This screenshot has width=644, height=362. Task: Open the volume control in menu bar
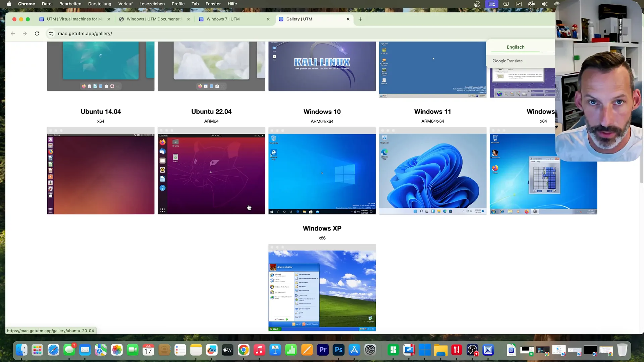click(x=544, y=4)
